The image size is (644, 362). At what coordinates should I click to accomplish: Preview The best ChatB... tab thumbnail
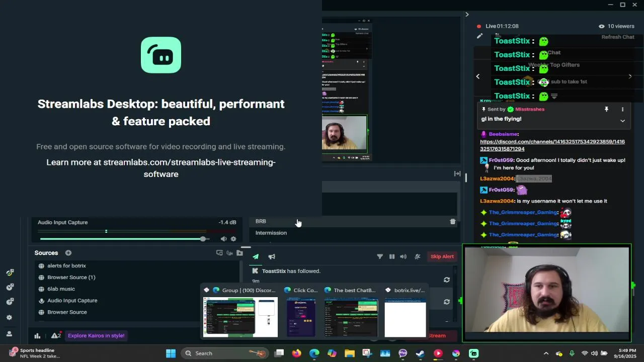(351, 317)
